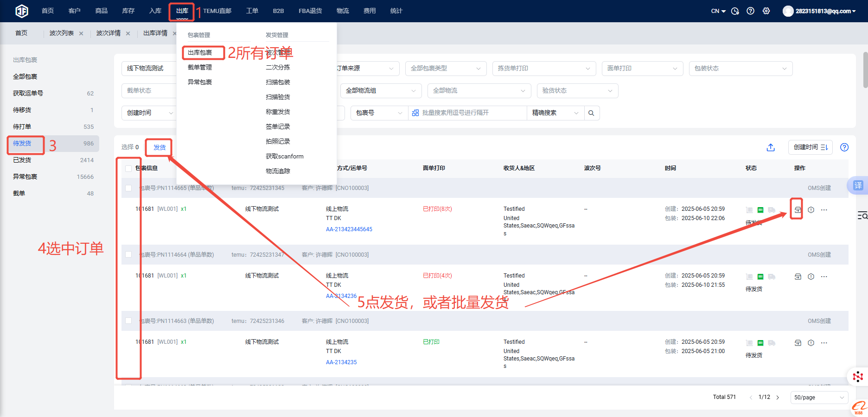
Task: Click the green packed status icon for PN1114665
Action: click(x=760, y=210)
